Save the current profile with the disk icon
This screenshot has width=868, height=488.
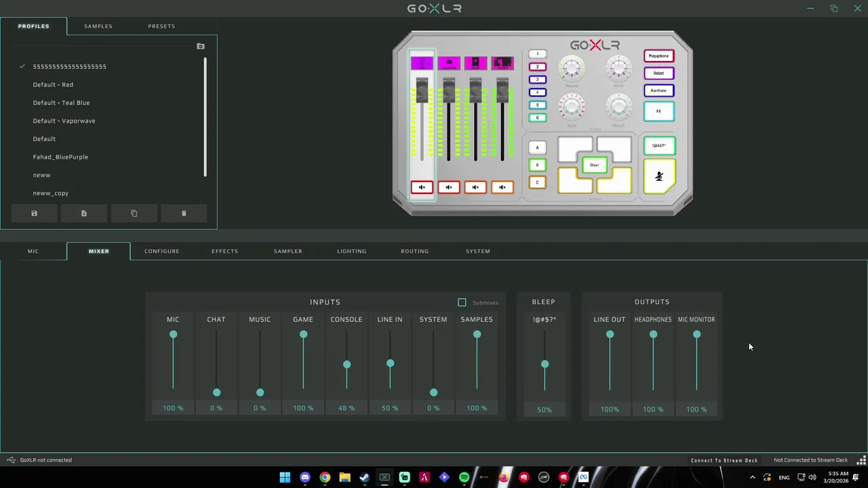pos(34,213)
